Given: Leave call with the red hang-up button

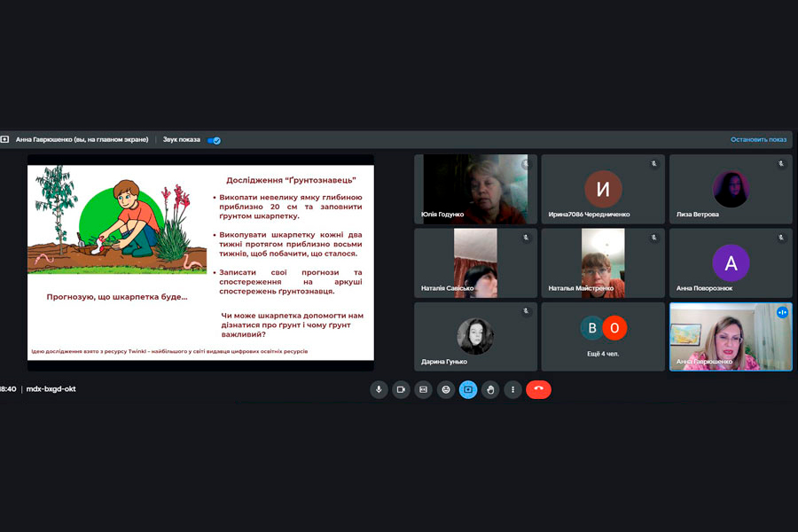Looking at the screenshot, I should point(538,389).
